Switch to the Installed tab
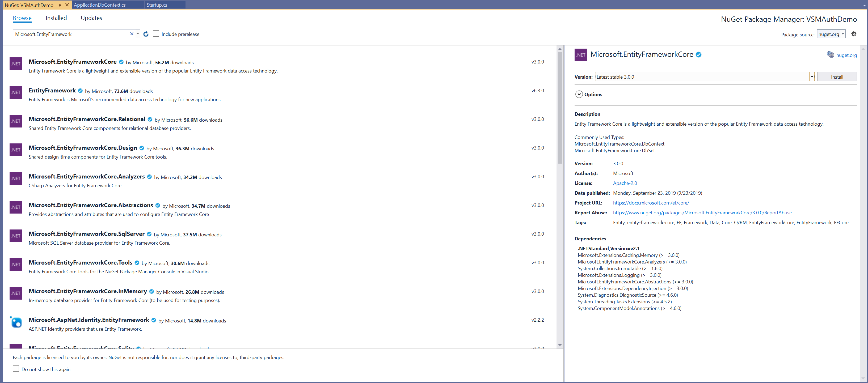 [56, 18]
